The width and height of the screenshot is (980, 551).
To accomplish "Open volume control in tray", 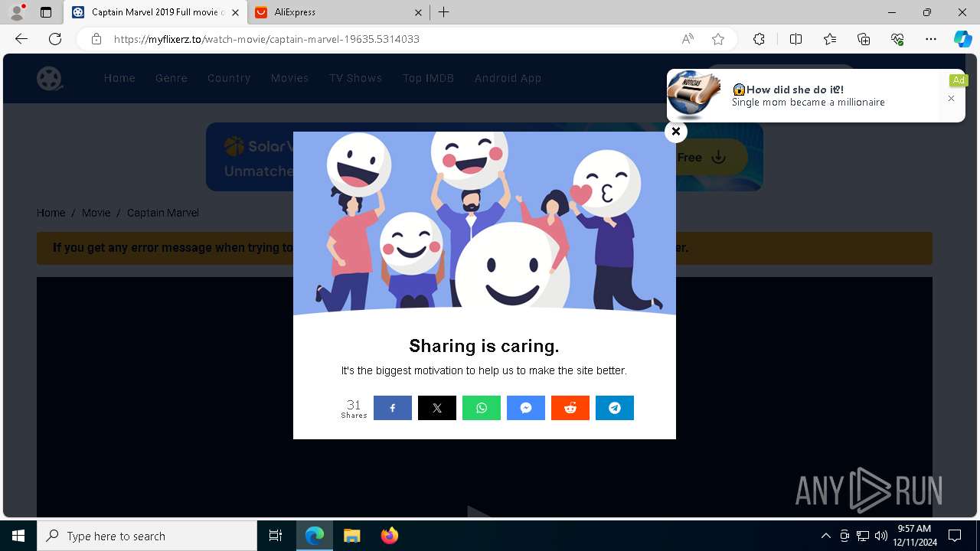I will [x=880, y=536].
